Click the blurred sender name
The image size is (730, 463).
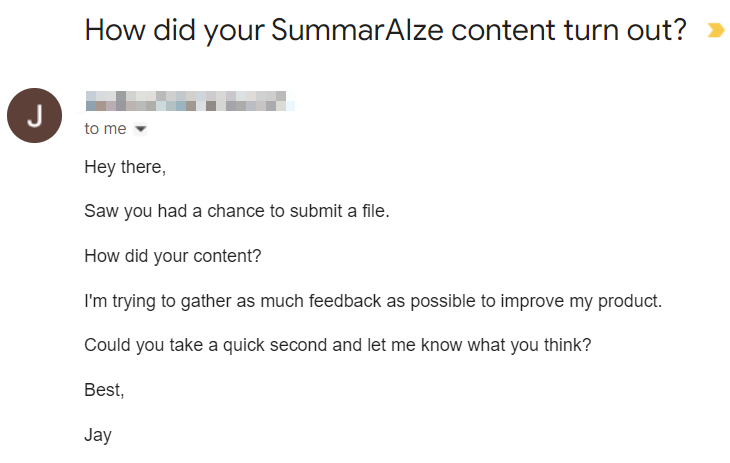point(190,101)
